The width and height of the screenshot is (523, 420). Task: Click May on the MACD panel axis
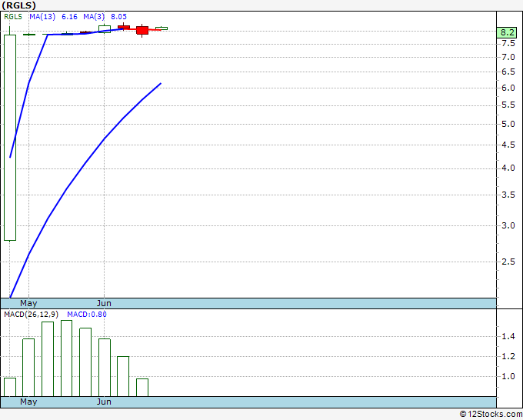tap(28, 402)
